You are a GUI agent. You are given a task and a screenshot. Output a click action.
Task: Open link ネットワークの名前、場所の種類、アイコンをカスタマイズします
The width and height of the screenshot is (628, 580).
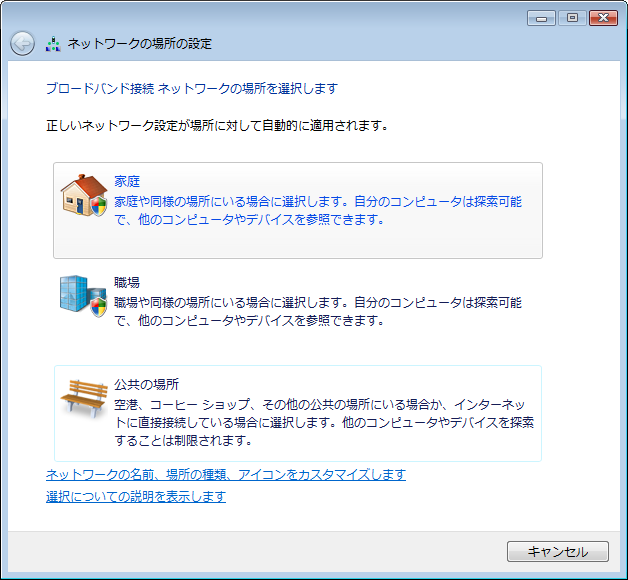click(226, 475)
